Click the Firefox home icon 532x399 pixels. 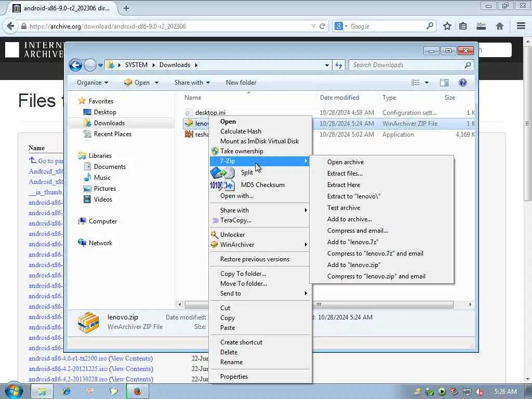pyautogui.click(x=499, y=26)
